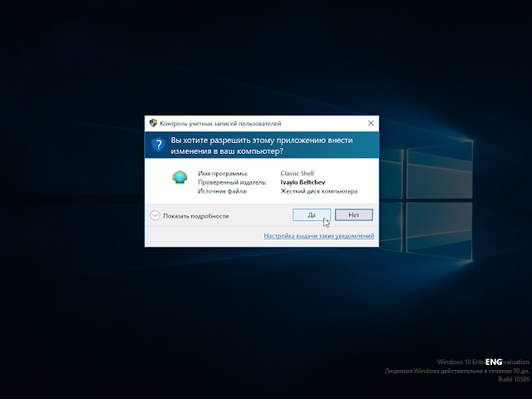Open Настройка выдачи таких уведомлений link
Image resolution: width=532 pixels, height=399 pixels.
[319, 235]
